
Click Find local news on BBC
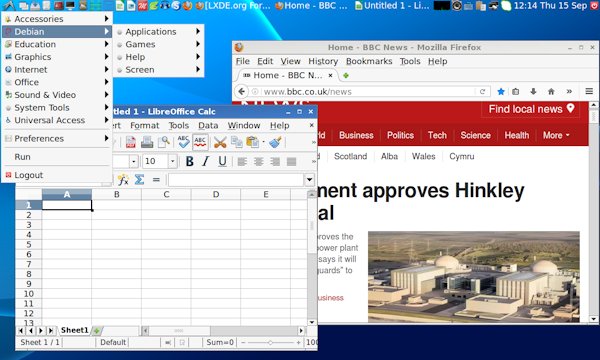coord(531,109)
